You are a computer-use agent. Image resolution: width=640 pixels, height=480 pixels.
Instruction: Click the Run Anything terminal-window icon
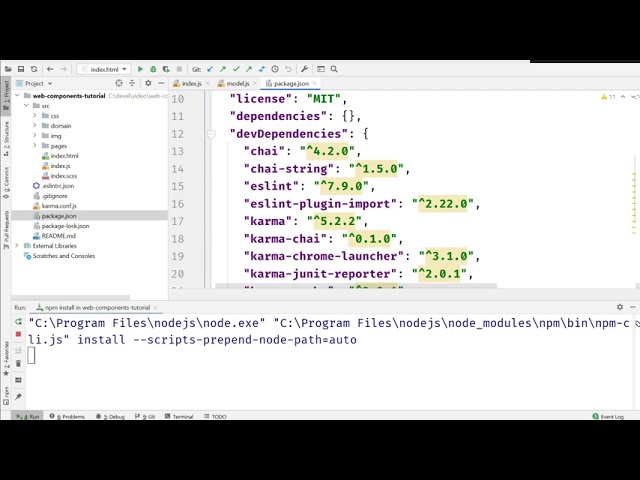point(321,69)
